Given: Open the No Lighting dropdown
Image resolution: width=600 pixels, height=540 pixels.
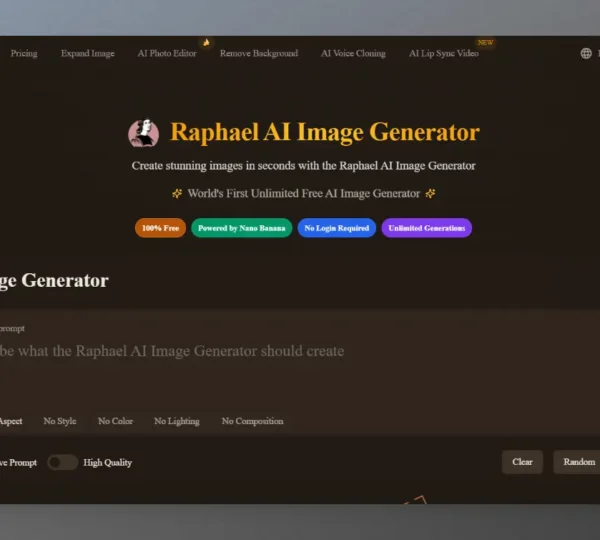Looking at the screenshot, I should pyautogui.click(x=177, y=421).
